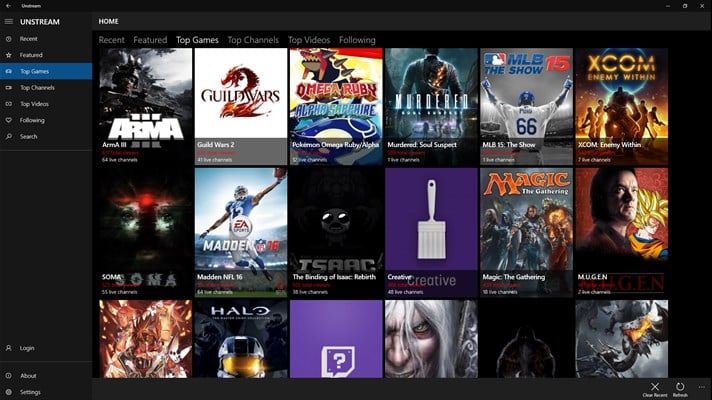Open Search label in sidebar
Screen dimensions: 712x400
[x=28, y=136]
